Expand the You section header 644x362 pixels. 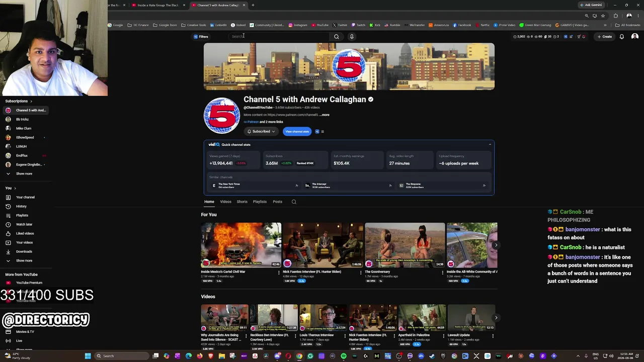(x=10, y=188)
